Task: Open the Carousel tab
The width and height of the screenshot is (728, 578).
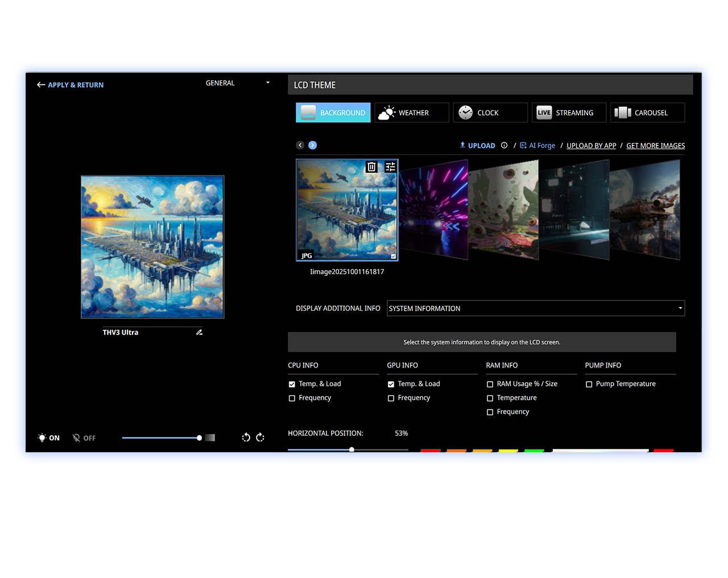Action: [647, 113]
